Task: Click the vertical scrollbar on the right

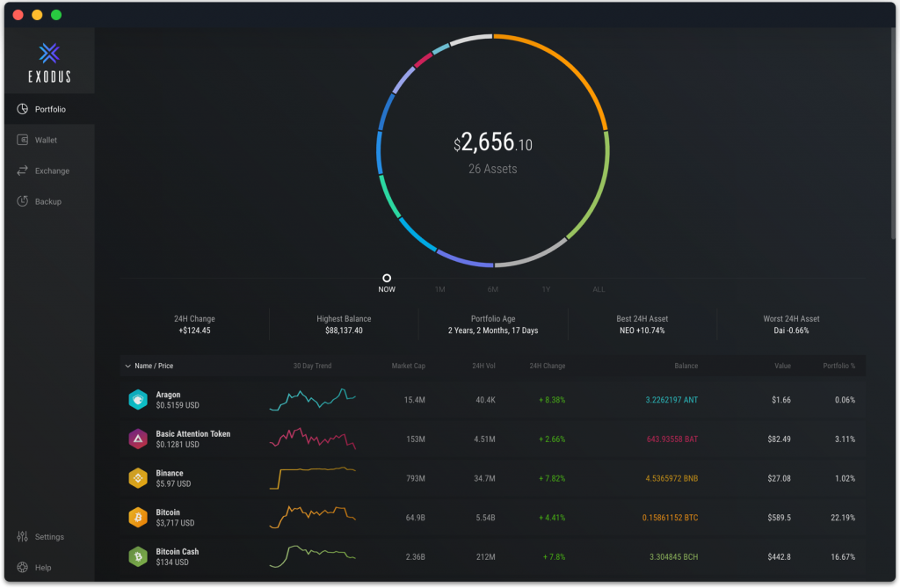Action: pyautogui.click(x=893, y=134)
